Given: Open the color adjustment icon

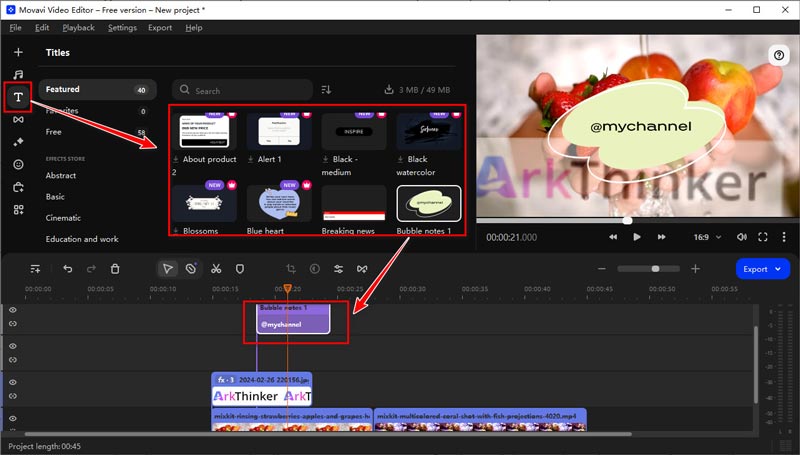Looking at the screenshot, I should tap(315, 269).
